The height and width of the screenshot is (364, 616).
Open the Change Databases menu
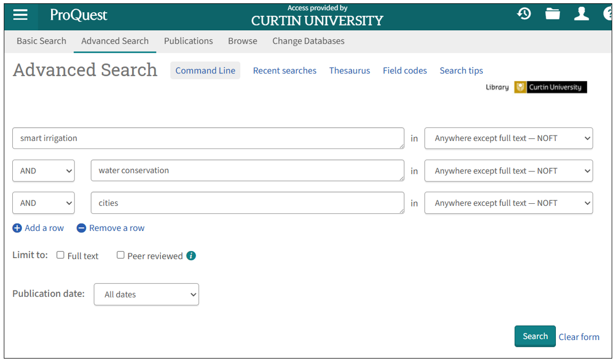(x=308, y=41)
